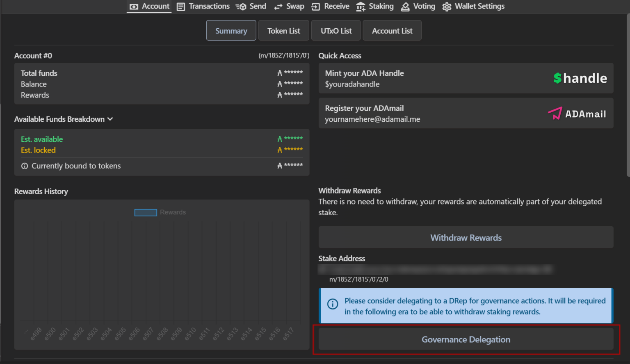Click the blurred stake address text
The image size is (630, 364).
(435, 269)
